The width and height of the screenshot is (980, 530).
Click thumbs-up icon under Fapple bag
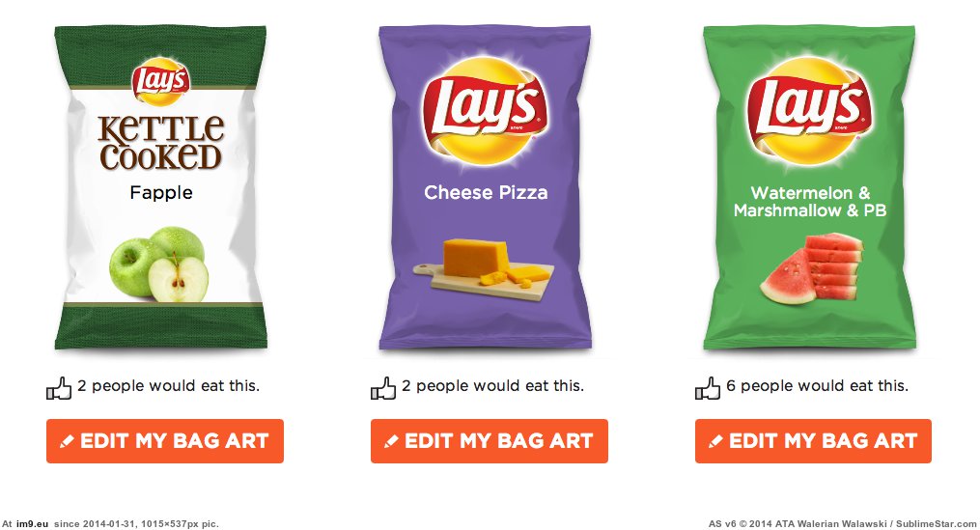59,388
